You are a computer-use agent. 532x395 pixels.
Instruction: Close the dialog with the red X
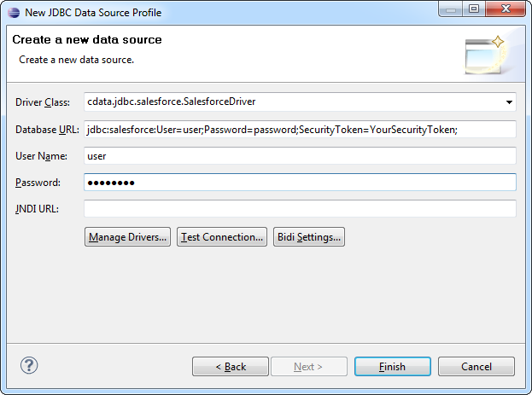point(506,11)
